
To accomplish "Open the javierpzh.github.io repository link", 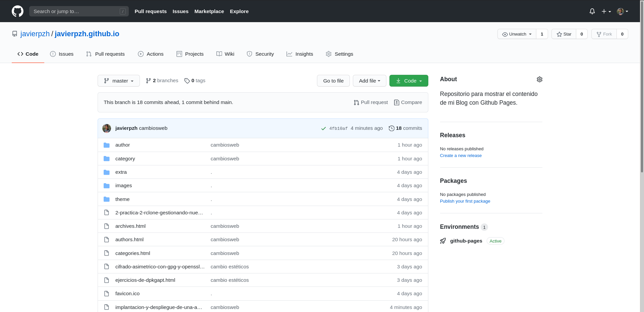I will [x=87, y=34].
